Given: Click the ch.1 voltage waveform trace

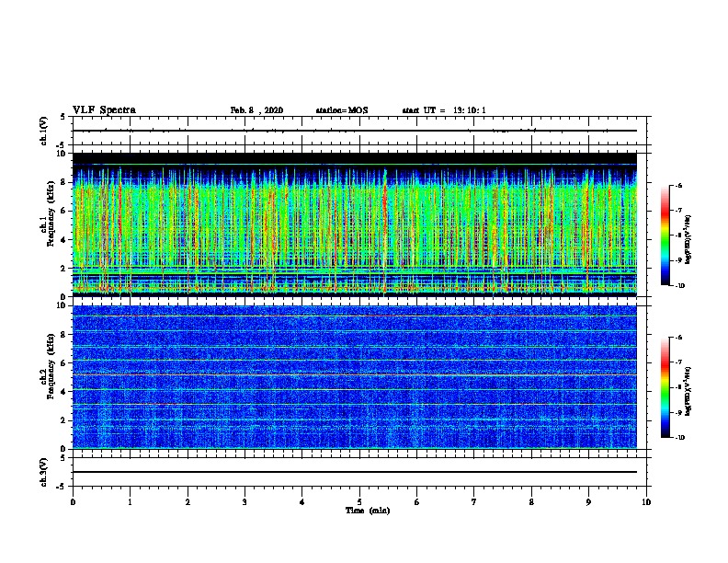Looking at the screenshot, I should 355,131.
